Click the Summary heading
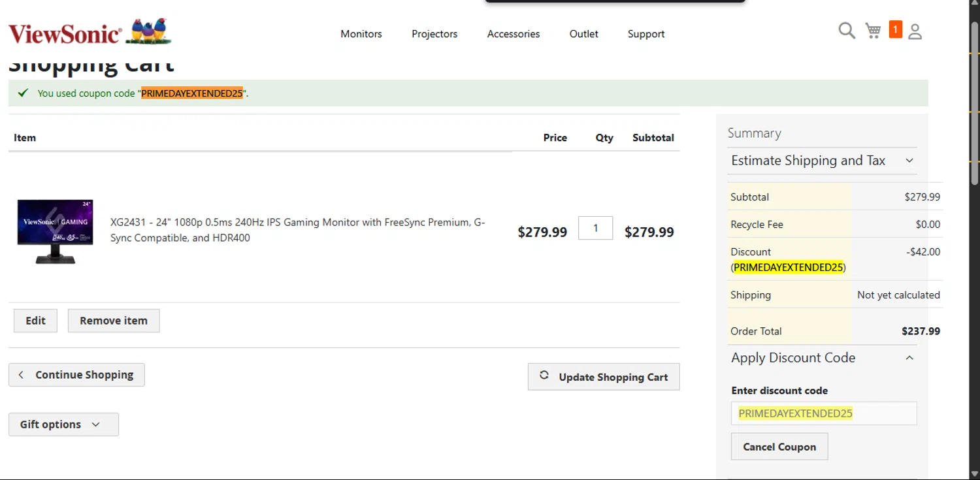 click(754, 133)
